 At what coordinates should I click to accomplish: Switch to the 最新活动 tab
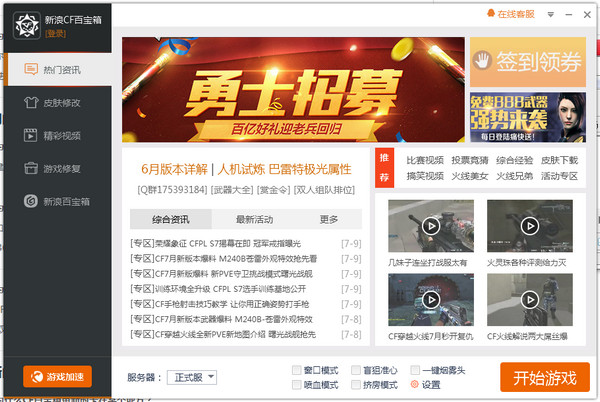click(x=254, y=219)
